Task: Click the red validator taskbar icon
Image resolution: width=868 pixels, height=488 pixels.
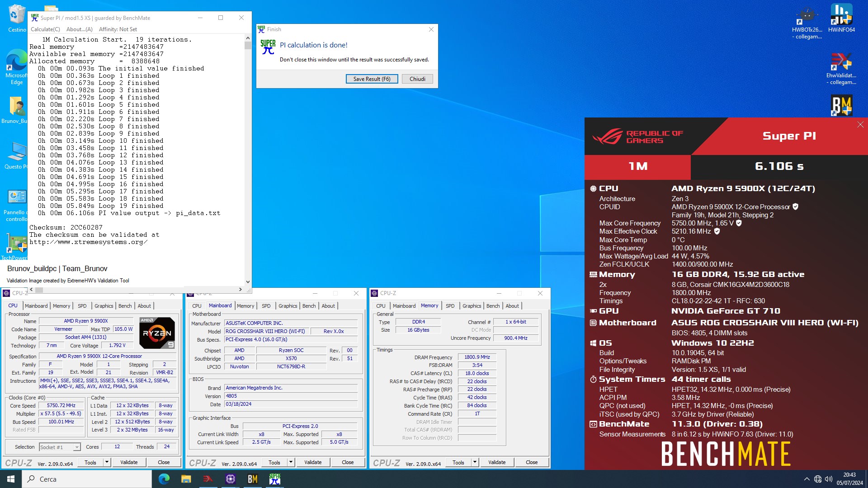Action: 208,479
